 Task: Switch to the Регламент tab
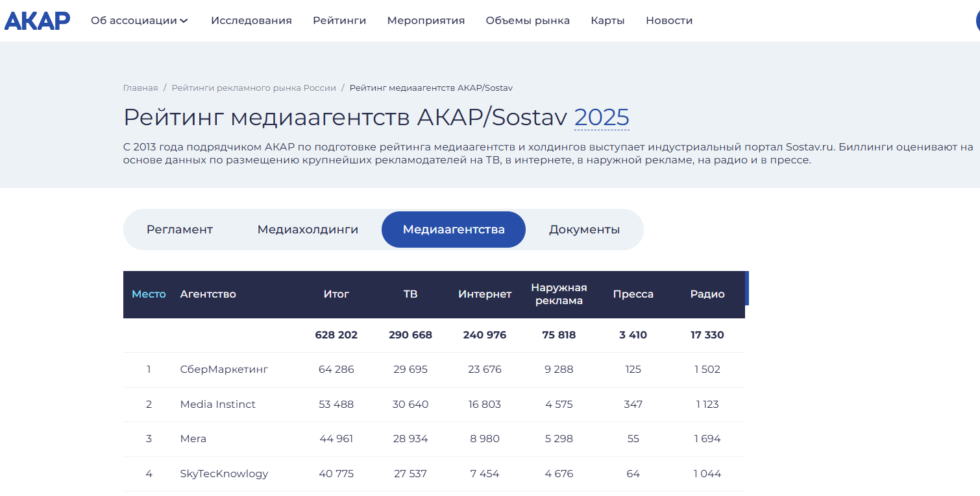pos(180,230)
